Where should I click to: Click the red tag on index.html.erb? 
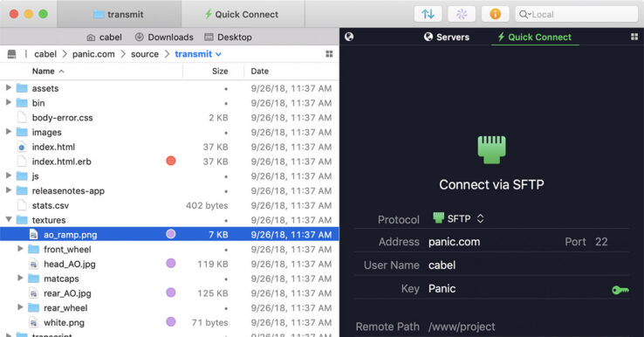(x=171, y=161)
